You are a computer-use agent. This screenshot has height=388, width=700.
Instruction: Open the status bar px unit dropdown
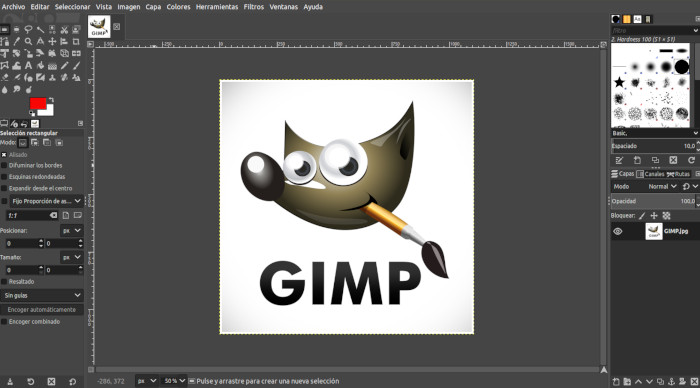click(147, 381)
